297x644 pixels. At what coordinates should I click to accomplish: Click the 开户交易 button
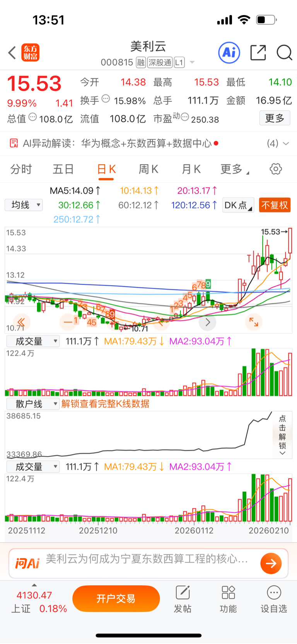point(116,599)
